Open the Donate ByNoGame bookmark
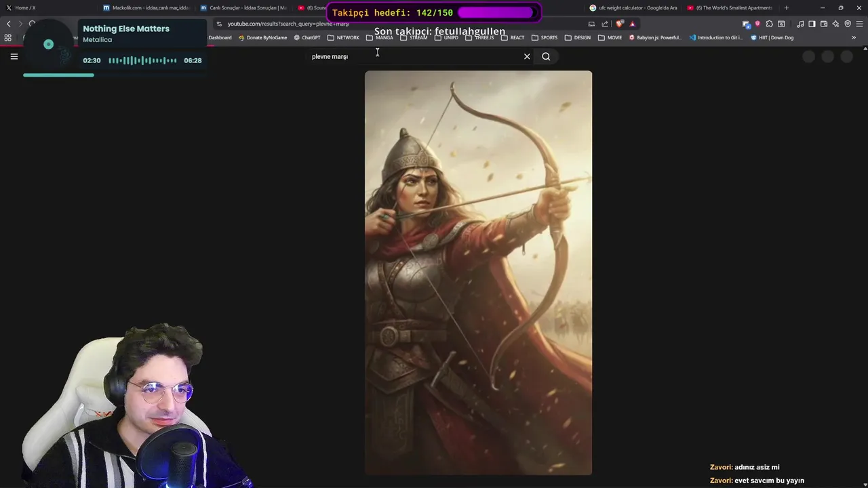The image size is (868, 488). point(262,37)
